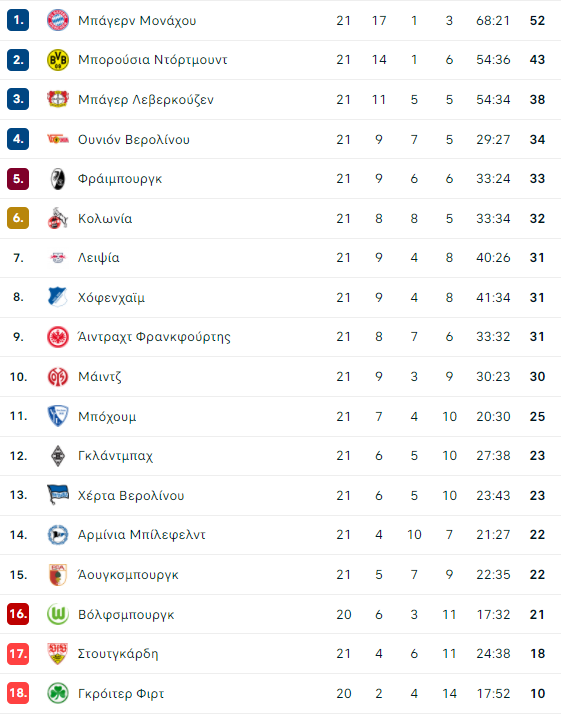The image size is (561, 714).
Task: Click the Bayer Leverkusen crest icon
Action: pyautogui.click(x=58, y=99)
